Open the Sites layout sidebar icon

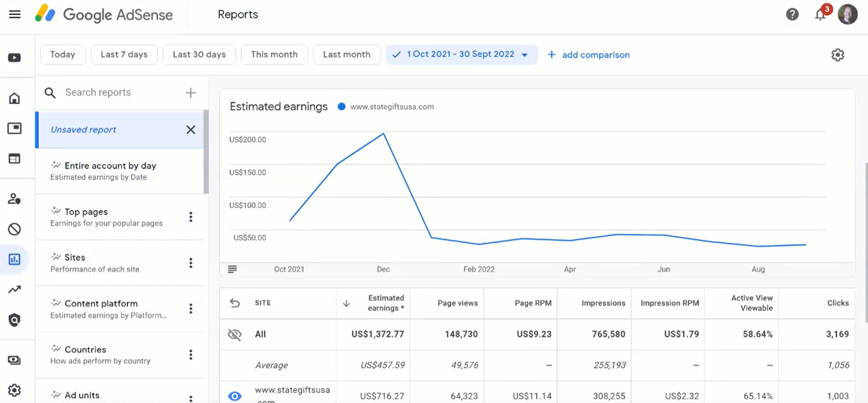point(15,159)
